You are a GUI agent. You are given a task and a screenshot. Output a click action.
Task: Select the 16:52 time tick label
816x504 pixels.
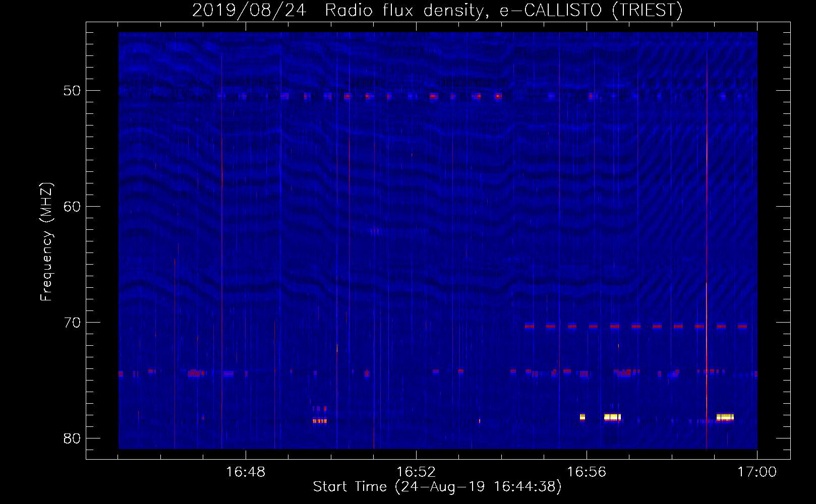click(416, 472)
